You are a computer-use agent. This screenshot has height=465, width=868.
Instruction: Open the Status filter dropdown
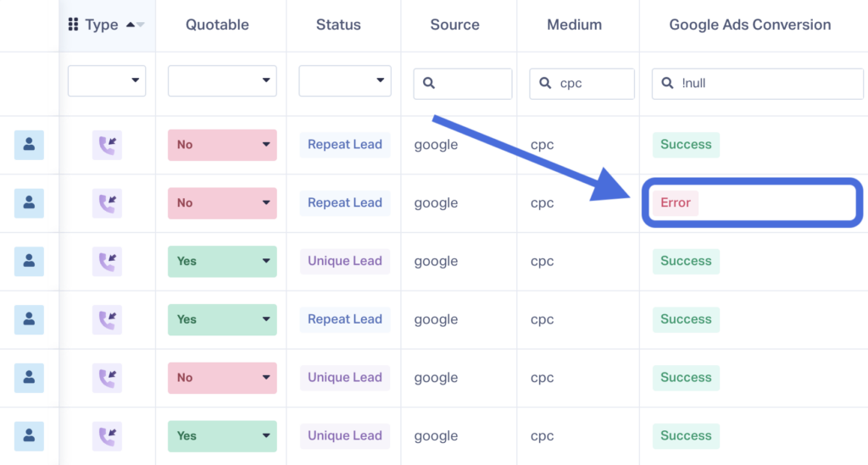pos(345,80)
